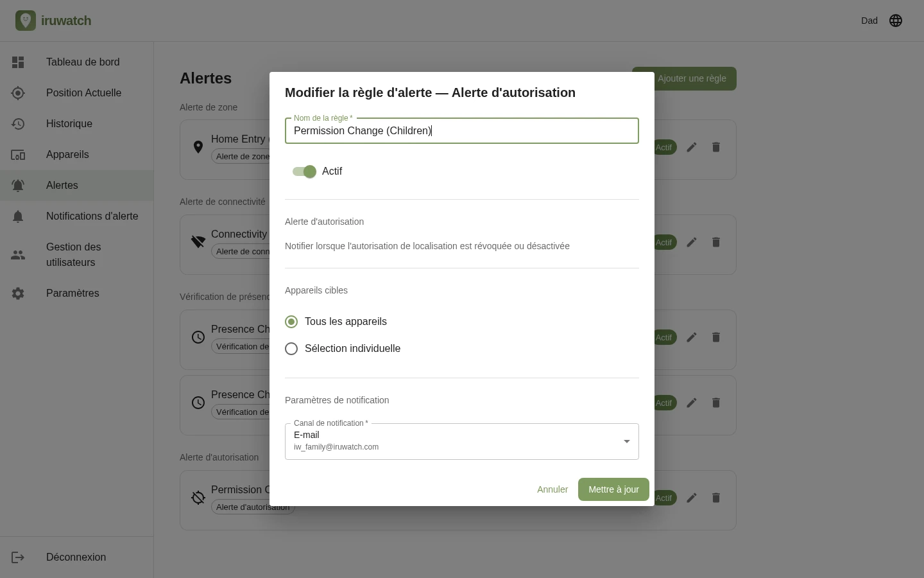Click the Ajouter une règle button
924x578 pixels.
coord(684,78)
